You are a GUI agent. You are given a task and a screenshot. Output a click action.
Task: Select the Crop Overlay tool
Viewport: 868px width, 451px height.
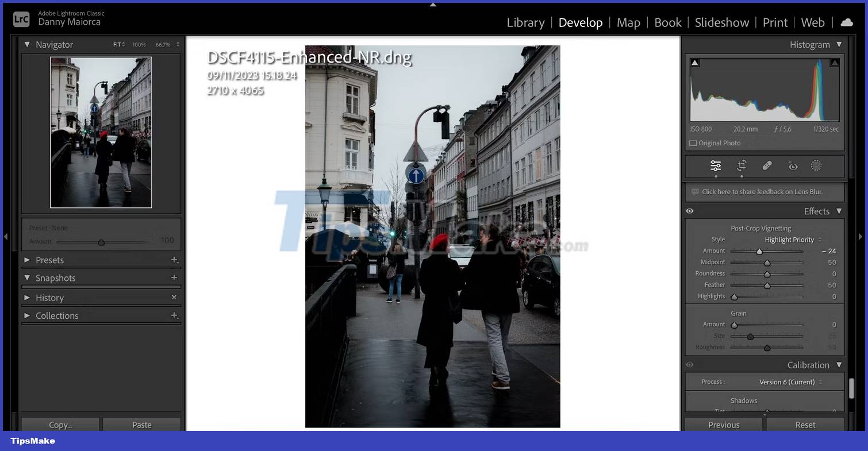point(742,166)
